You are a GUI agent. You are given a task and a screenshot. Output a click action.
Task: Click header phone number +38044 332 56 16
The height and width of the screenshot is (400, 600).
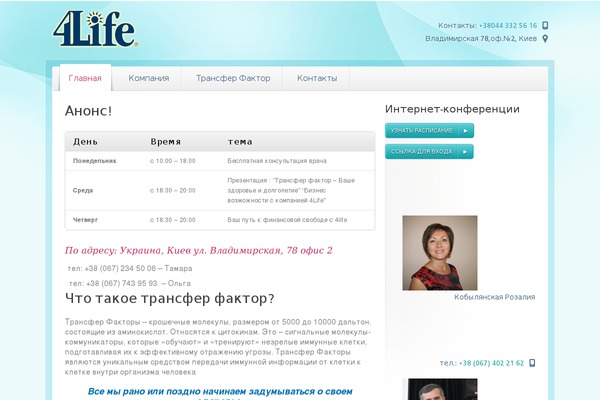pyautogui.click(x=508, y=26)
